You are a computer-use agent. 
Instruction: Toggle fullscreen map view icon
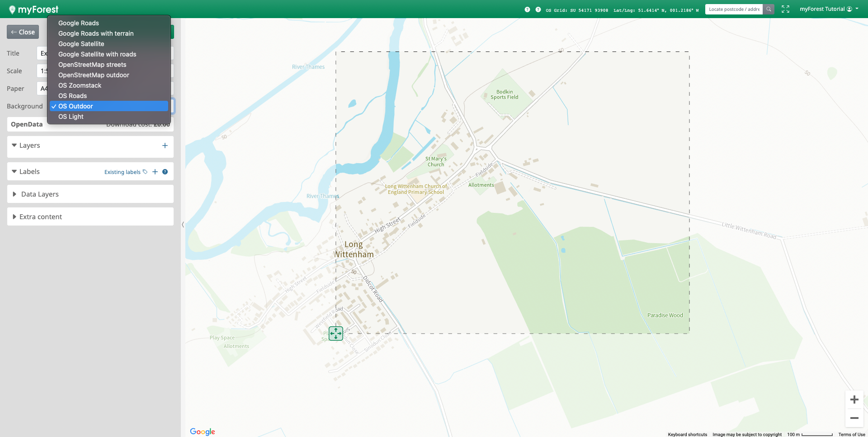[785, 9]
